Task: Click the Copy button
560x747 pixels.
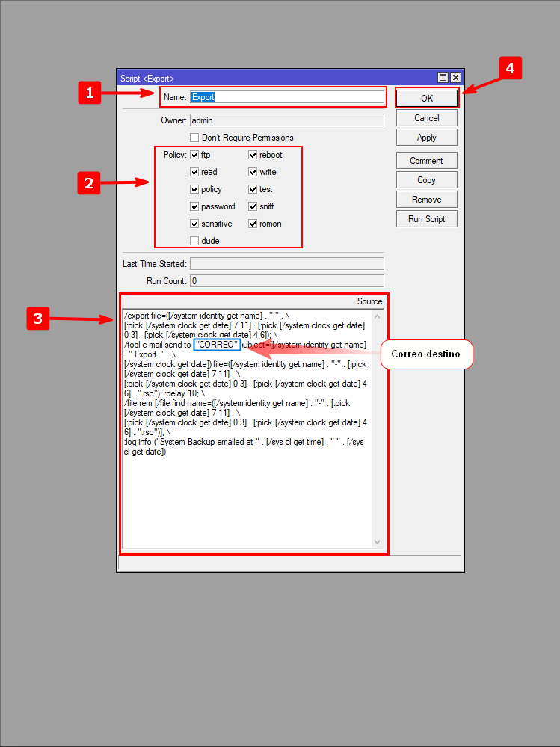Action: coord(426,180)
